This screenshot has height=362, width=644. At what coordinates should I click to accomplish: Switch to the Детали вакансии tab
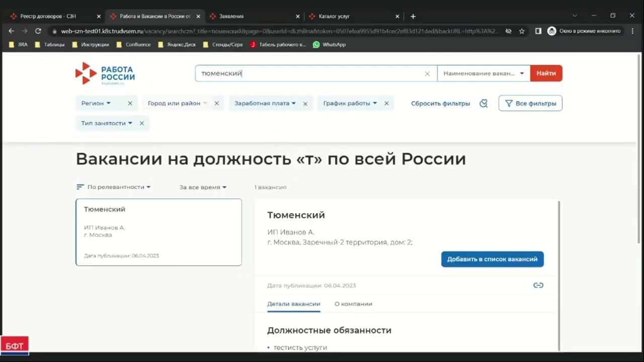coord(294,304)
